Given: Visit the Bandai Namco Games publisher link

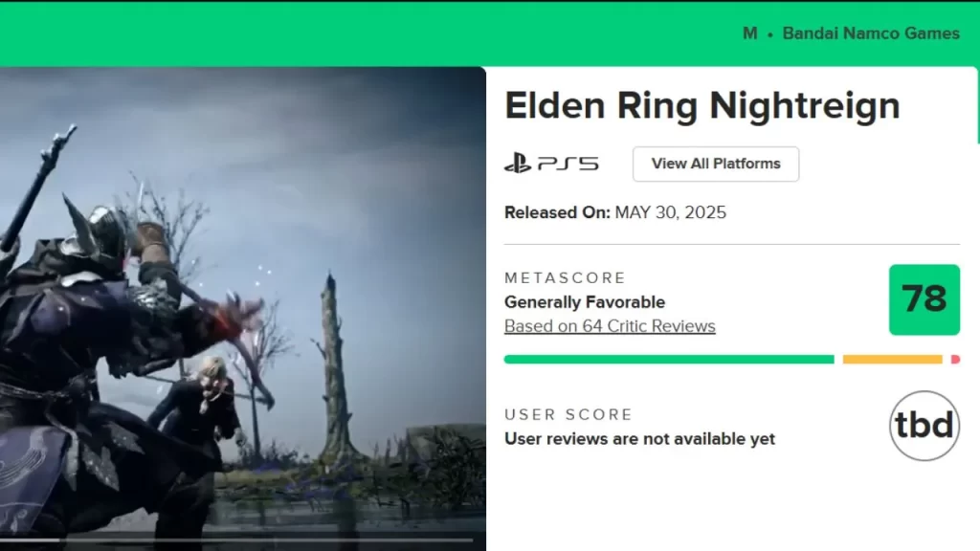Looking at the screenshot, I should [872, 33].
